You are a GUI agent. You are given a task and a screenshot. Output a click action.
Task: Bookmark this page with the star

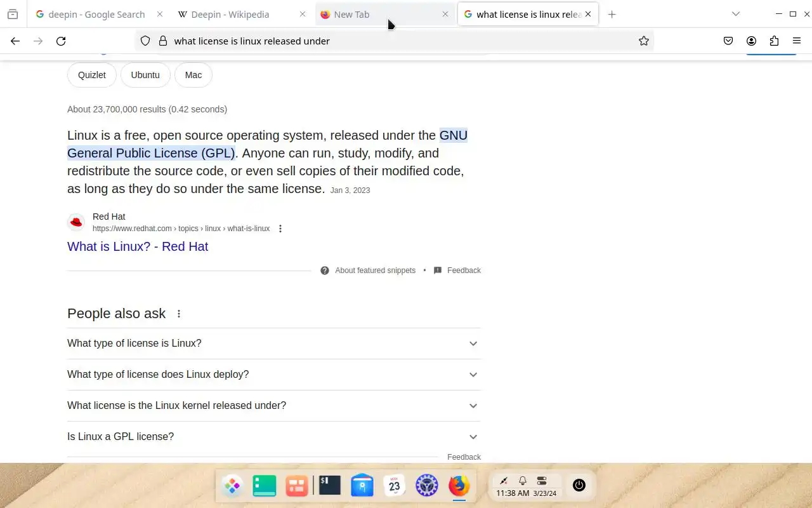644,41
